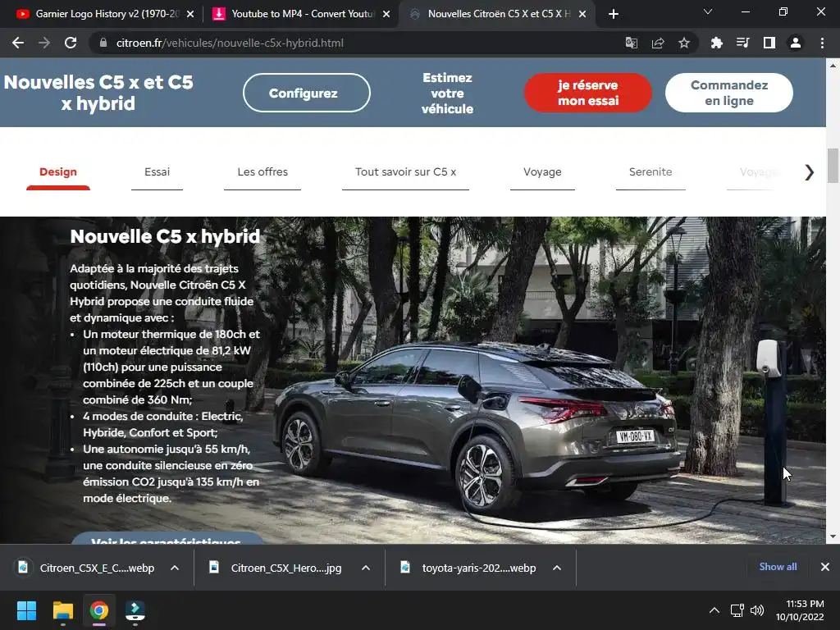The width and height of the screenshot is (840, 630).
Task: Click the Configurez button
Action: (307, 93)
